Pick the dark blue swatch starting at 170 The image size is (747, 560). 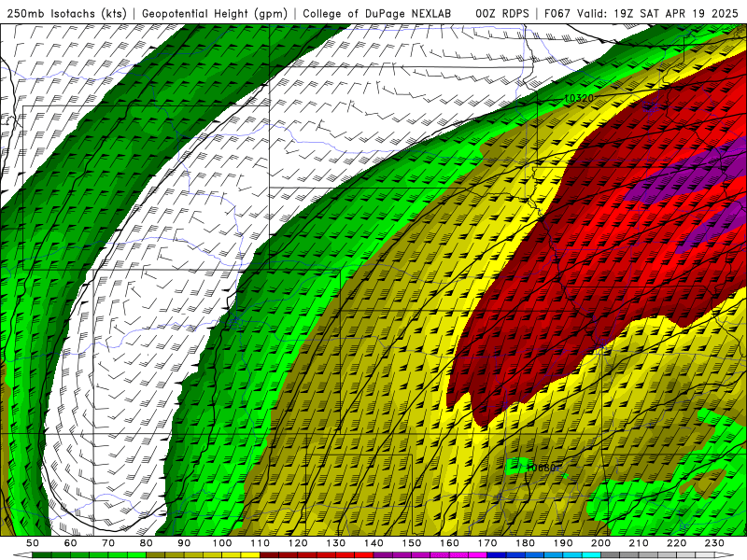497,555
